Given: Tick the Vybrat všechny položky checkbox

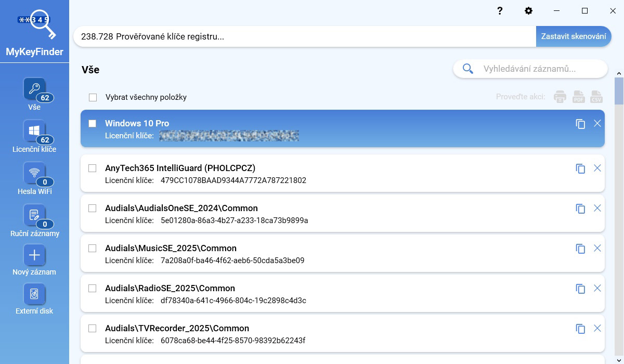Looking at the screenshot, I should point(93,97).
